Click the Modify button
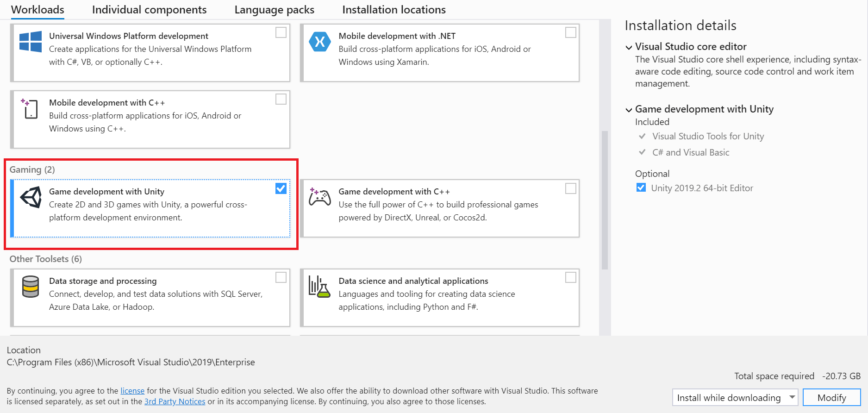This screenshot has height=413, width=868. pyautogui.click(x=831, y=397)
